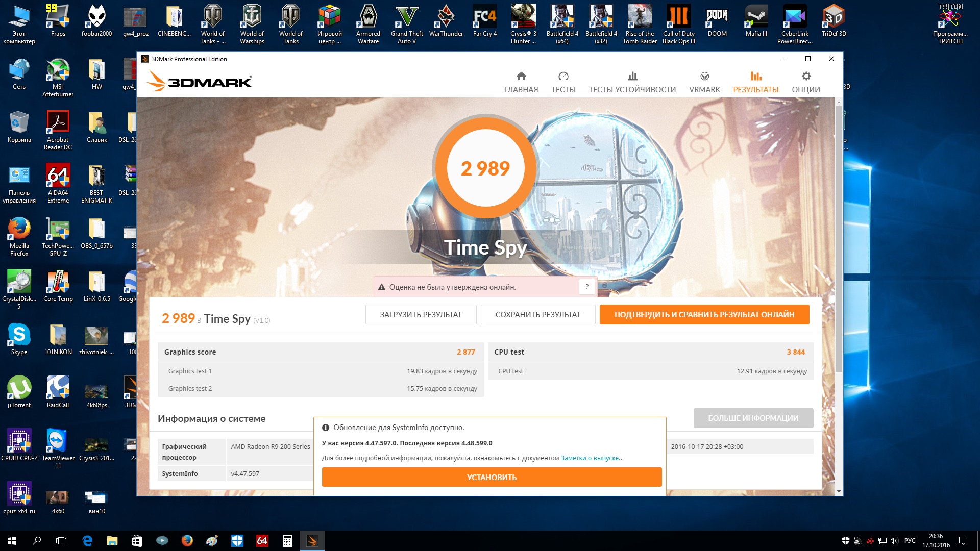The height and width of the screenshot is (551, 980).
Task: Switch РУС input language indicator
Action: click(910, 541)
